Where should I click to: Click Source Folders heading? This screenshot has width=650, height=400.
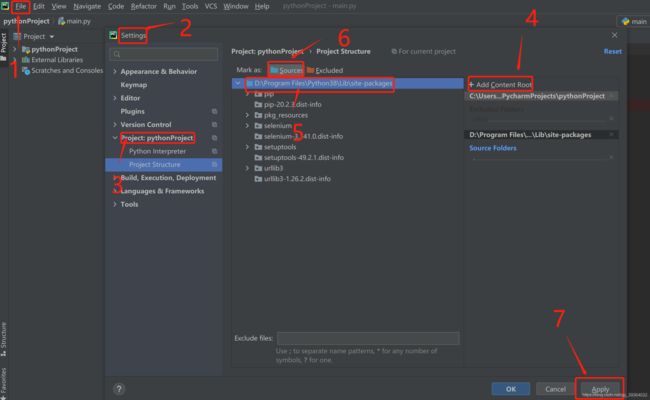coord(492,148)
